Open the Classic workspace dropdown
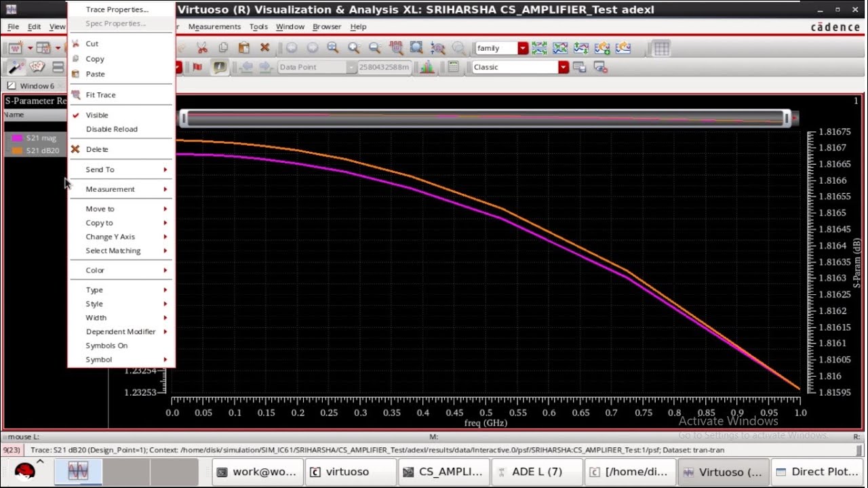Viewport: 868px width, 488px height. coord(564,67)
